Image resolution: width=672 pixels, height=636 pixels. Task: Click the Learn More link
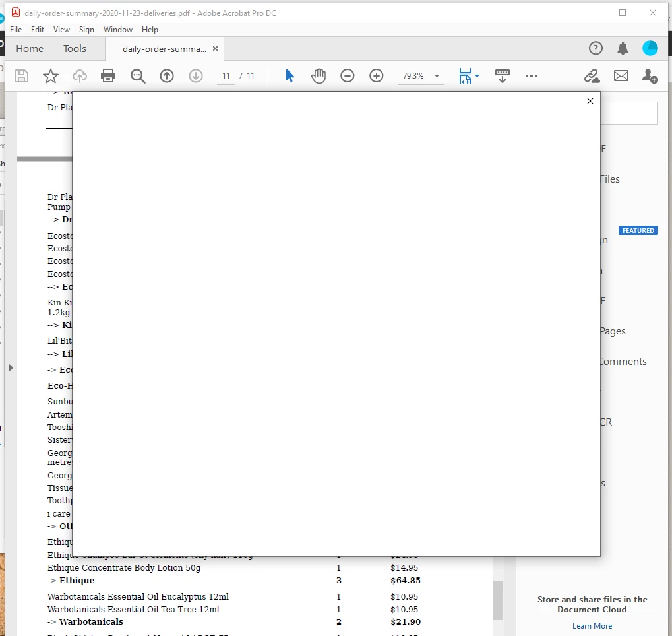pyautogui.click(x=592, y=625)
